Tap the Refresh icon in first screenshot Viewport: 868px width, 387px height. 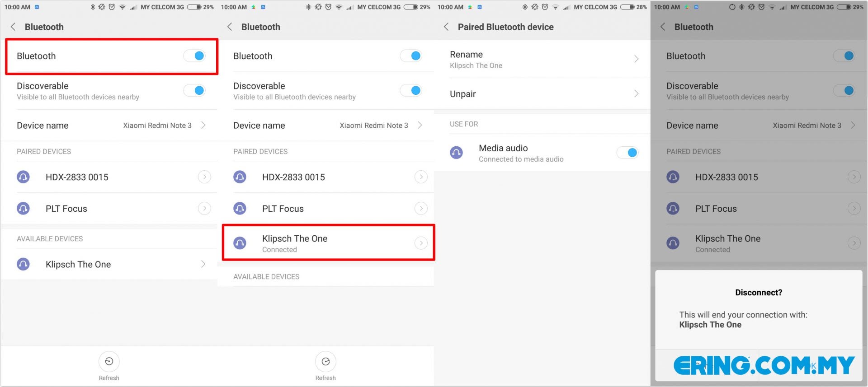109,361
